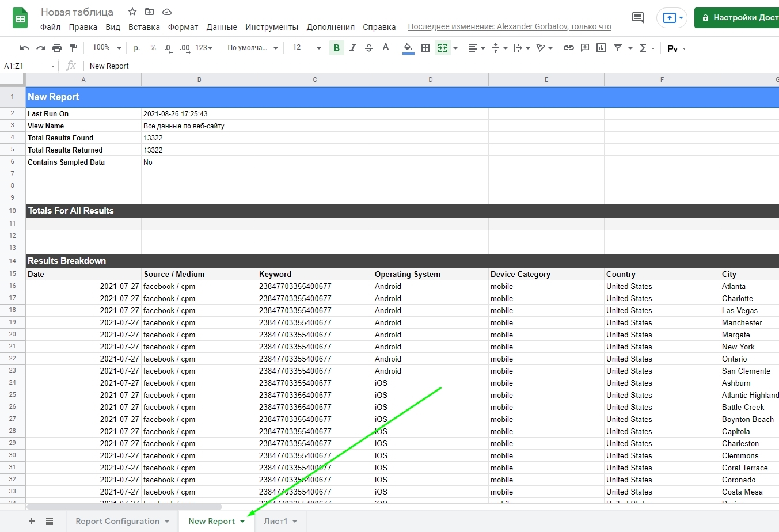Open the Справка menu
The image size is (779, 532).
tap(379, 27)
